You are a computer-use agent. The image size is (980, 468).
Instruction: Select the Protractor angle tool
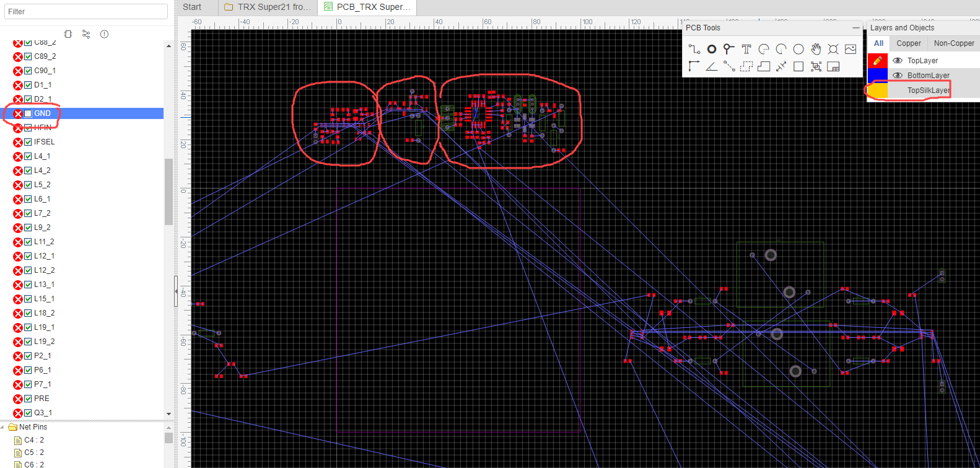click(712, 66)
